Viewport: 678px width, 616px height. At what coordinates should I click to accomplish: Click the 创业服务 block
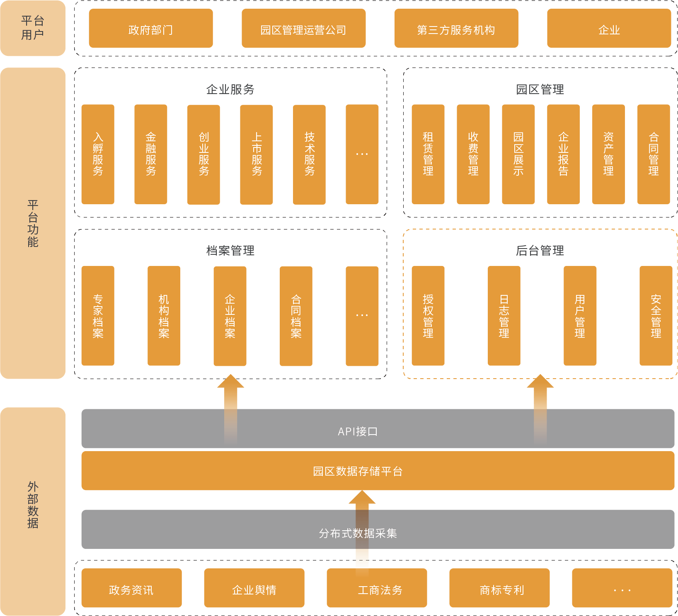[203, 154]
